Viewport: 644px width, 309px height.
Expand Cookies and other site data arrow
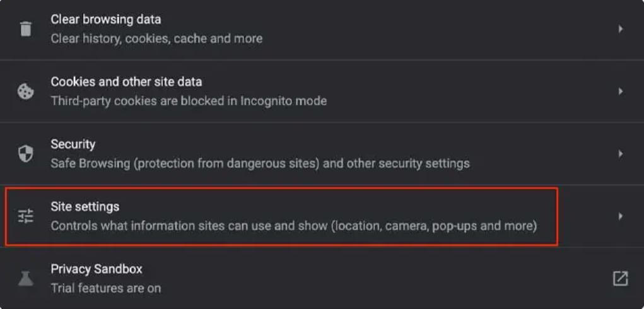click(621, 91)
